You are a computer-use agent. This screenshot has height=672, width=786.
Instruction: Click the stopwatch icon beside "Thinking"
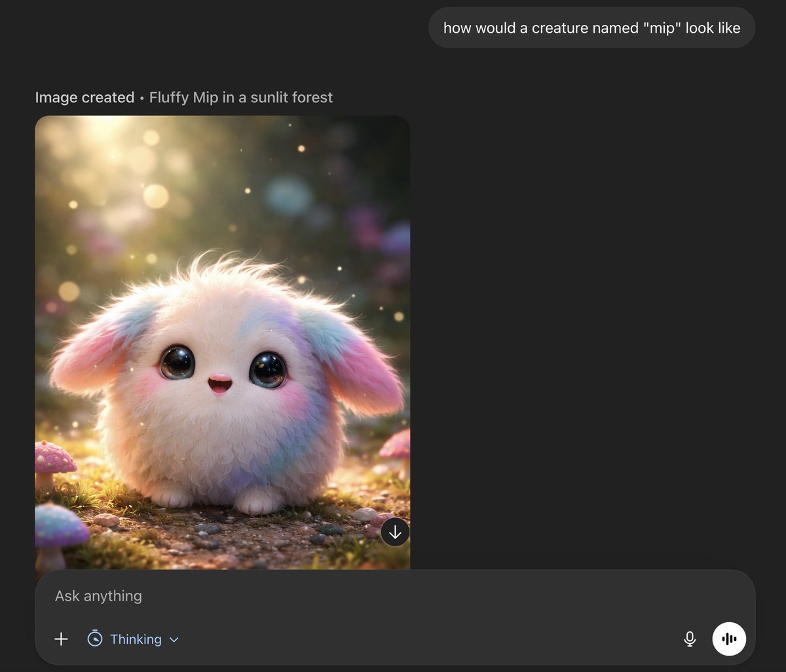coord(94,639)
